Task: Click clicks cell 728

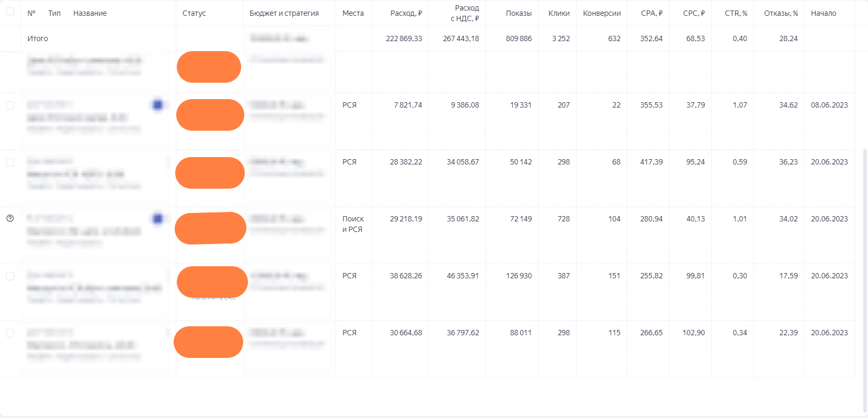Action: point(564,219)
